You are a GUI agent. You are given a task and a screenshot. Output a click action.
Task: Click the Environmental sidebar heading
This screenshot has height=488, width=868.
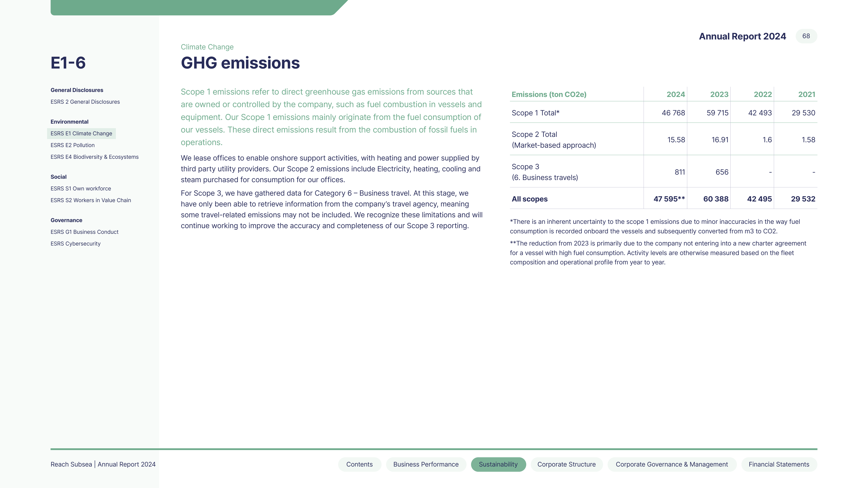69,122
